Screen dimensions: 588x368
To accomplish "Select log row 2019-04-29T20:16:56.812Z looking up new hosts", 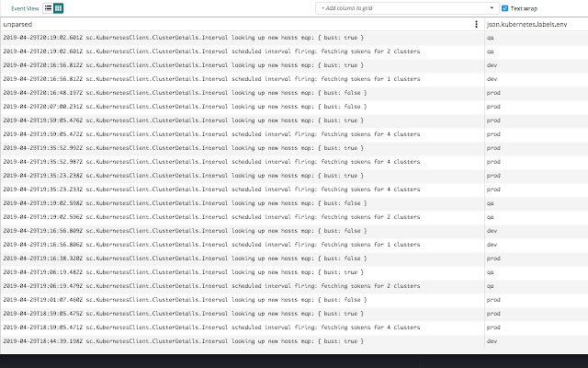I will click(294, 65).
